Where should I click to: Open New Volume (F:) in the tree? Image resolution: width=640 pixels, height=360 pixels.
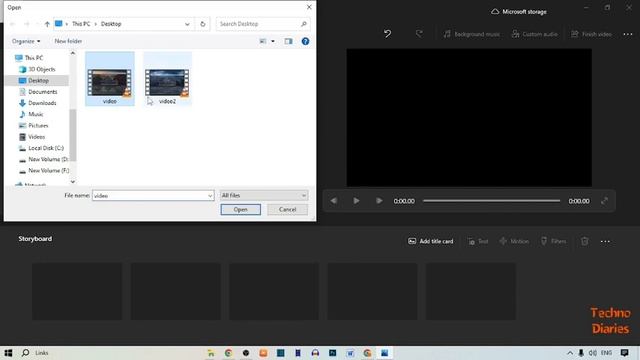point(48,171)
